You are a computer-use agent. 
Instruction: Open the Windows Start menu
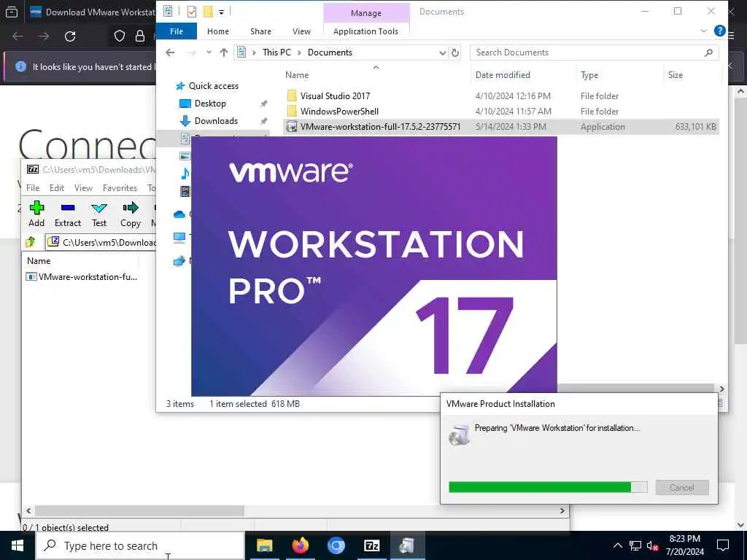[18, 545]
